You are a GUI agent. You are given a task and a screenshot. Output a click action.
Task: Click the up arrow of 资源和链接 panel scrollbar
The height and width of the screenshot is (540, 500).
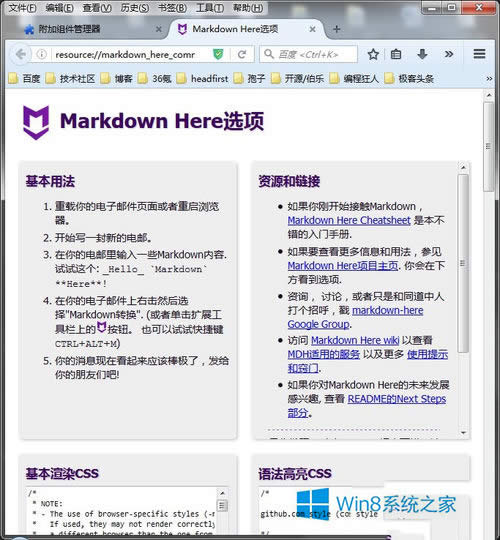click(463, 167)
